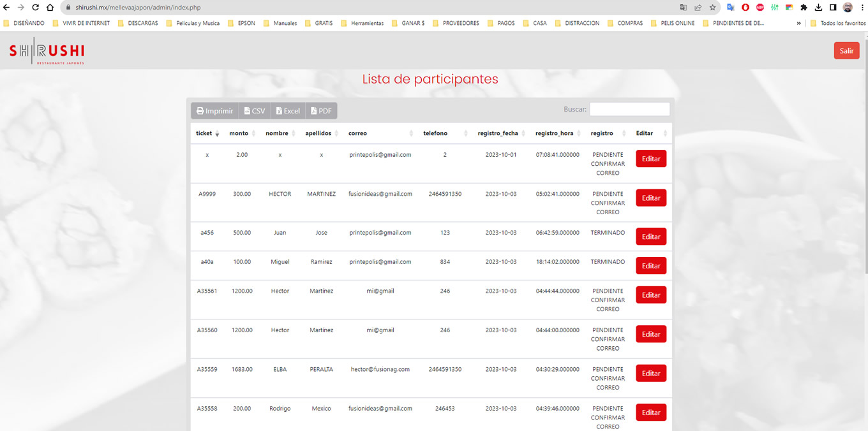Viewport: 868px width, 431px height.
Task: Export the table to Excel
Action: 288,111
